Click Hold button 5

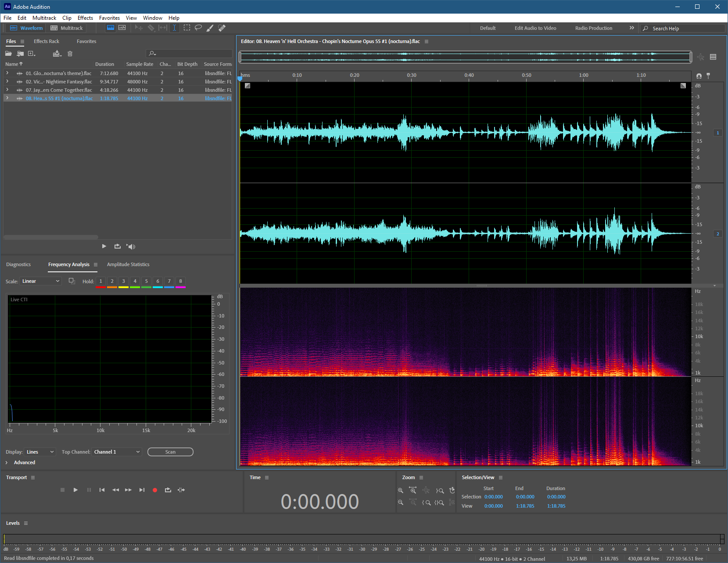pyautogui.click(x=146, y=281)
